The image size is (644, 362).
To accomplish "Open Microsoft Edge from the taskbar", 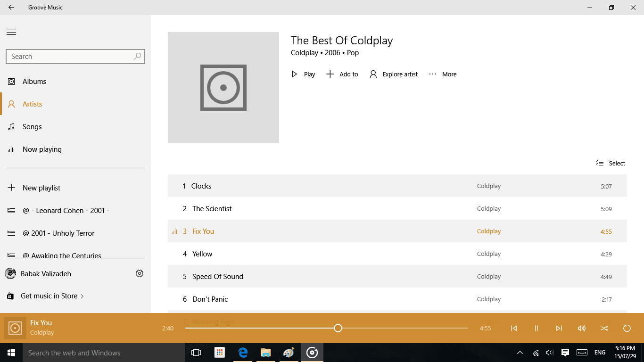I will pos(243,353).
